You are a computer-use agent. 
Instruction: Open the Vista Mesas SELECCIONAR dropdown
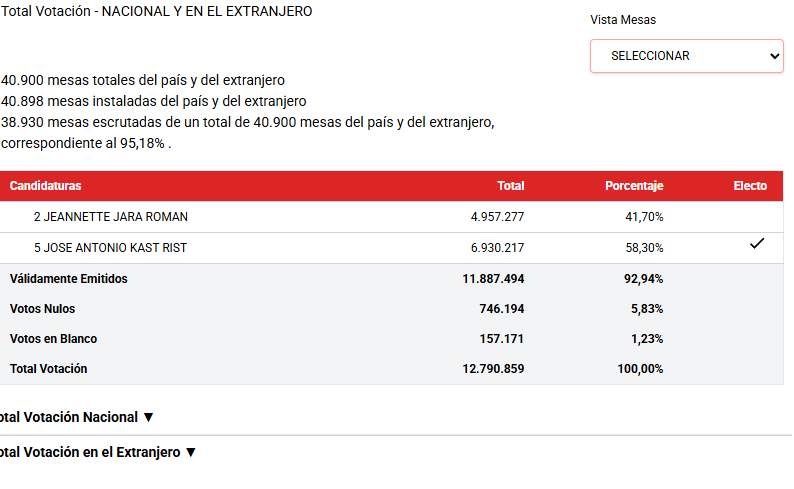686,56
